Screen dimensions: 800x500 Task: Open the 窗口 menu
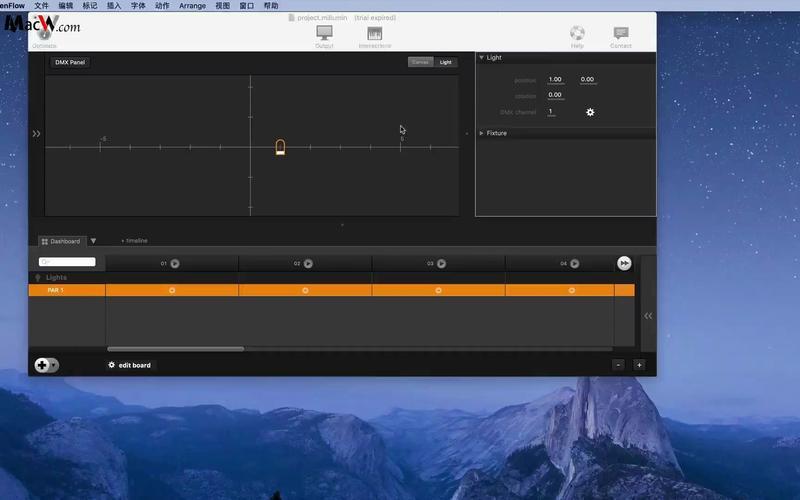tap(247, 6)
